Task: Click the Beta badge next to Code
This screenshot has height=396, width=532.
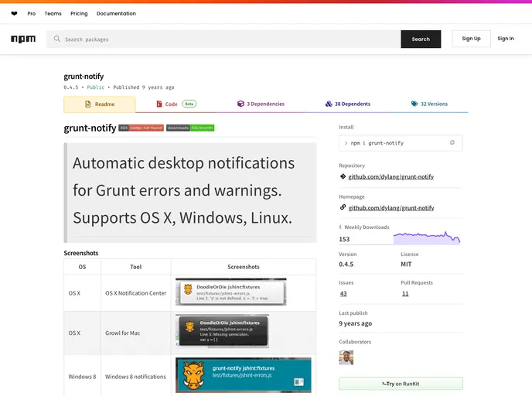Action: [x=189, y=104]
